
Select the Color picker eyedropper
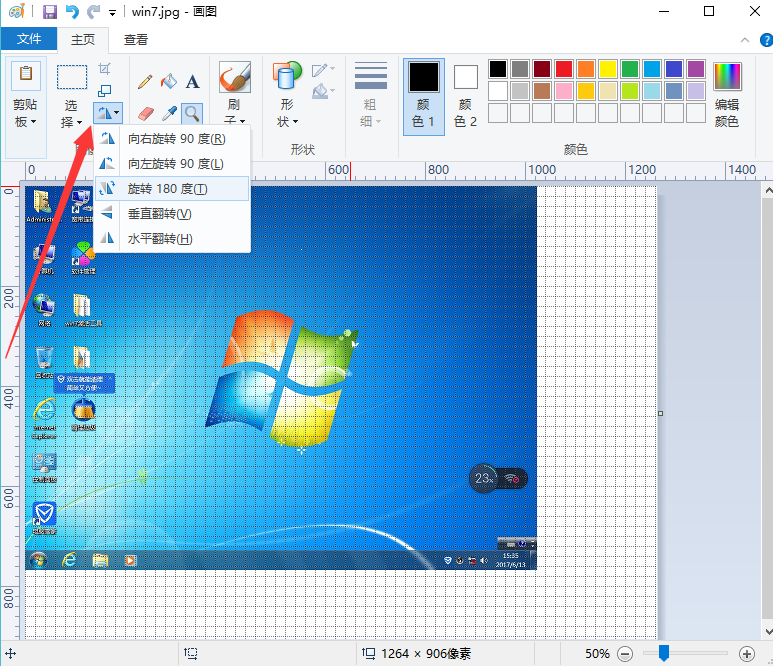click(169, 114)
